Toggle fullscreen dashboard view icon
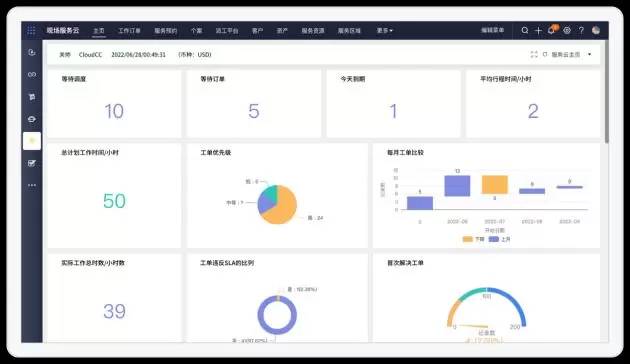 click(534, 54)
